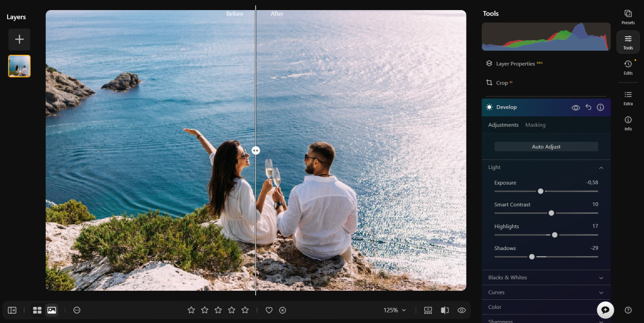This screenshot has height=323, width=644.
Task: Click the Highlights value 17
Action: click(595, 226)
